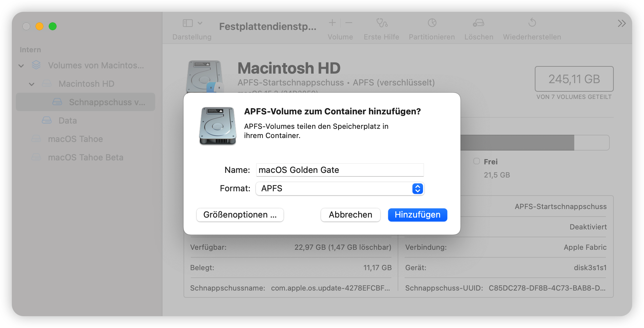Click the Wiederherstellen arrow icon
Screen dimensions: 644x328
pyautogui.click(x=532, y=23)
